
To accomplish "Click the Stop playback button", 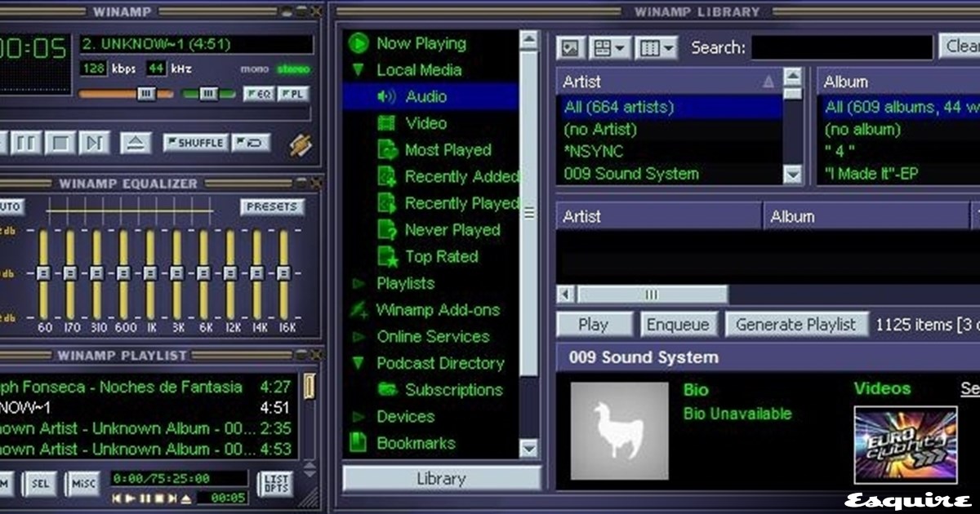I will [x=60, y=144].
